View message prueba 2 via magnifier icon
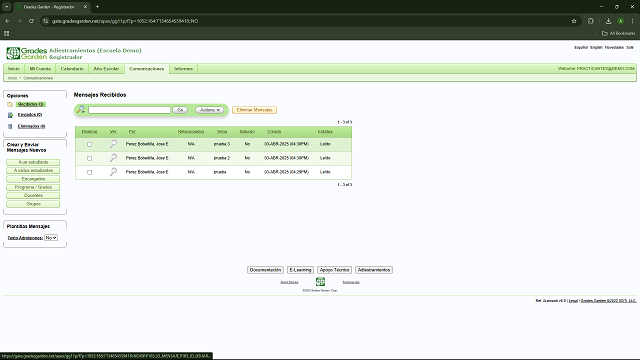Viewport: 640px width, 360px height. pyautogui.click(x=113, y=158)
